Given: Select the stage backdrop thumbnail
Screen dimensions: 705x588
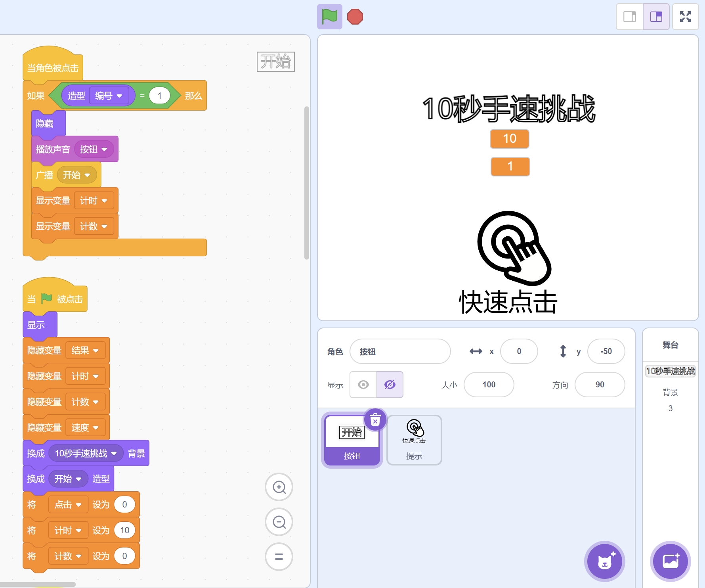Looking at the screenshot, I should (x=670, y=371).
